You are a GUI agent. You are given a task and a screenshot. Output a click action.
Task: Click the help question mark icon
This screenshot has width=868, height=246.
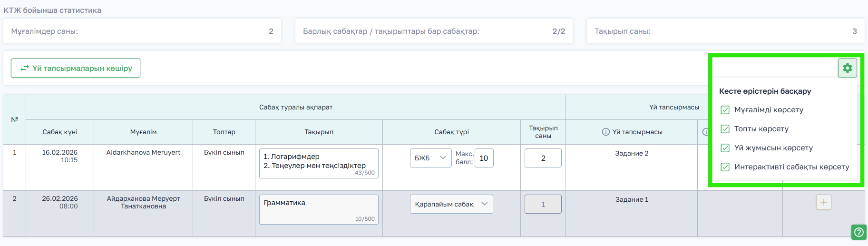point(858,232)
